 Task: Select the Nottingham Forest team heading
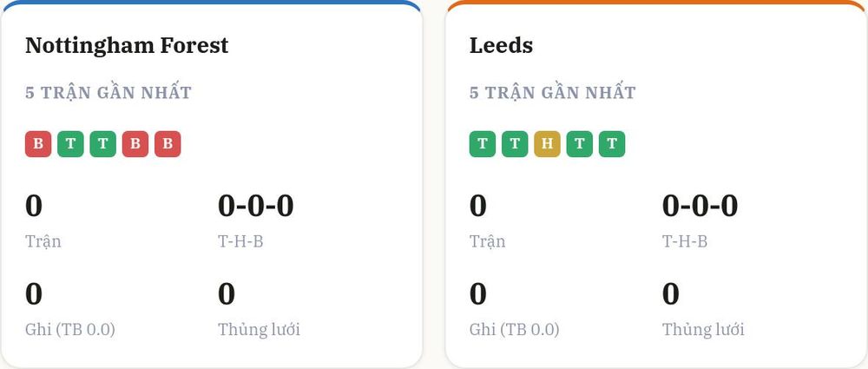click(127, 45)
